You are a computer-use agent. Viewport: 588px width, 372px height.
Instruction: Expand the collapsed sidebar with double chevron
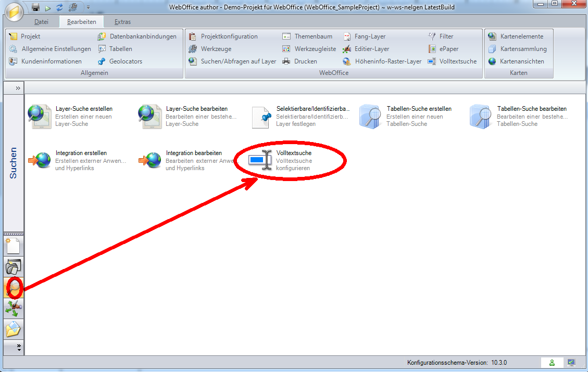point(18,88)
